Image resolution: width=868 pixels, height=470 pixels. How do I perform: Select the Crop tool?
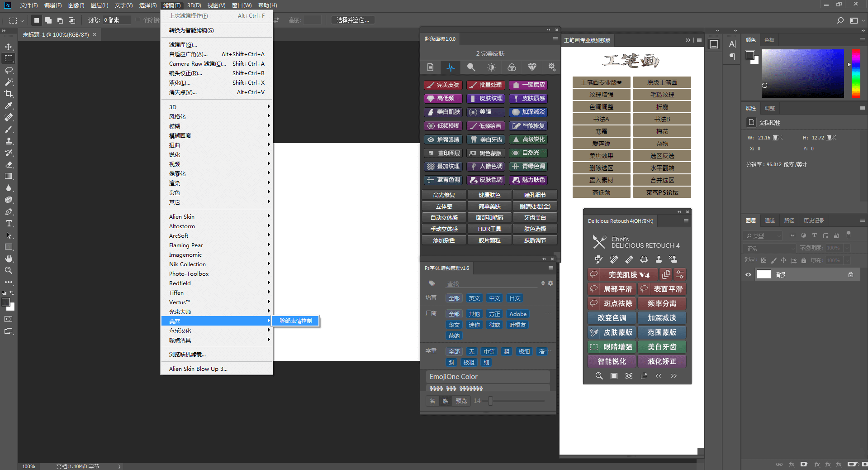(9, 94)
